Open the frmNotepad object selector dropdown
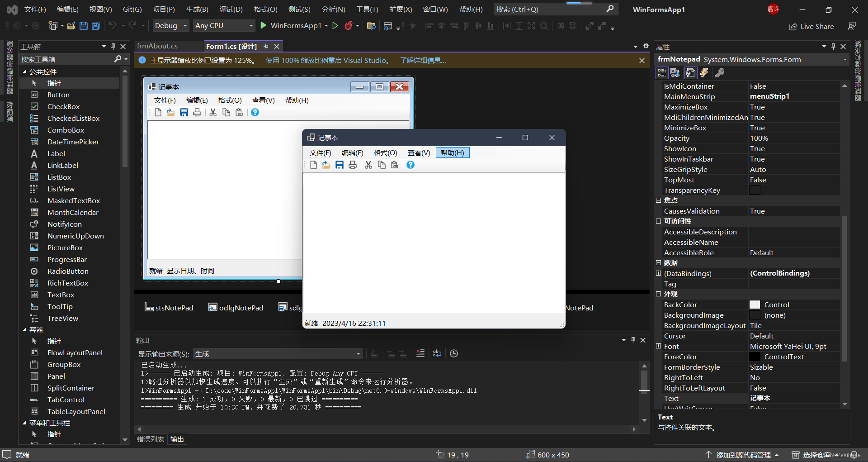Viewport: 868px width, 462px height. click(845, 60)
